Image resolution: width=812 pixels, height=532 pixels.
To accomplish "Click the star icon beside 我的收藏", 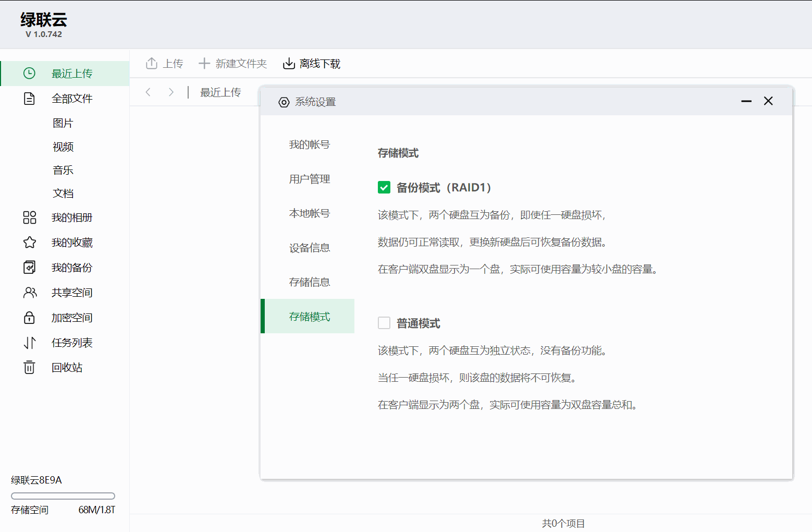I will pyautogui.click(x=30, y=243).
